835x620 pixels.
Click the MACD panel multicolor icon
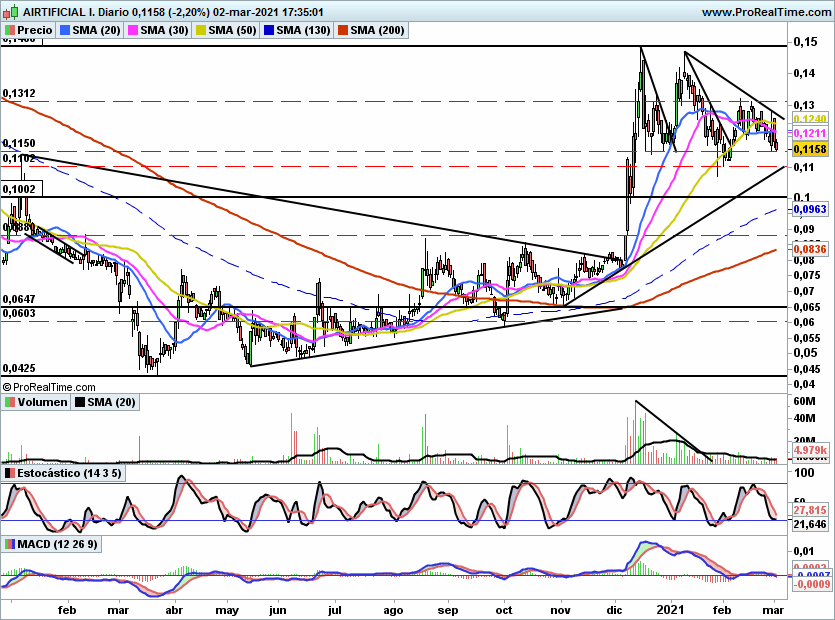coord(10,544)
